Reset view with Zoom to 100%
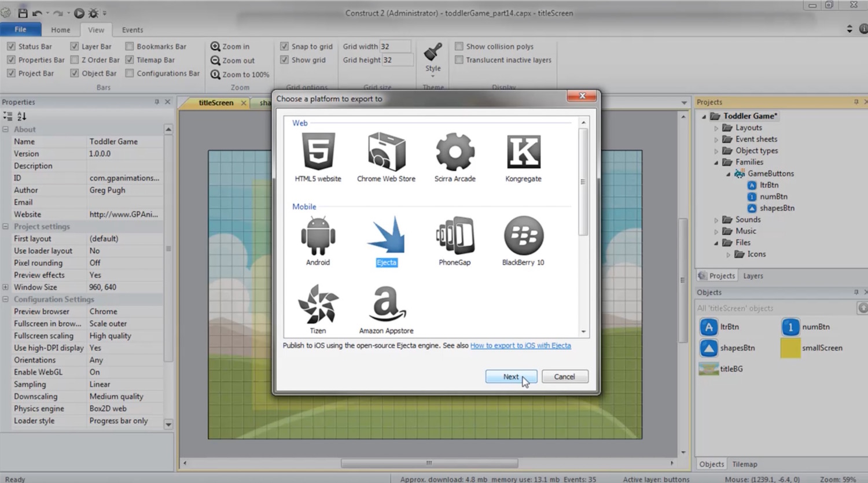Image resolution: width=868 pixels, height=483 pixels. click(x=215, y=74)
